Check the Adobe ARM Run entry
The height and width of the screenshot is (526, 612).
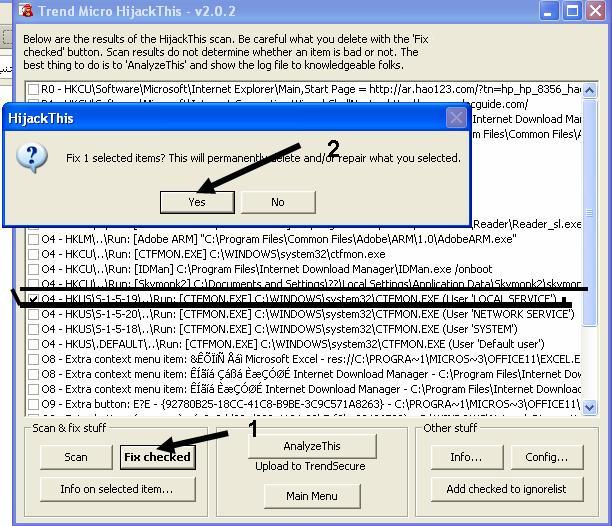click(x=34, y=239)
